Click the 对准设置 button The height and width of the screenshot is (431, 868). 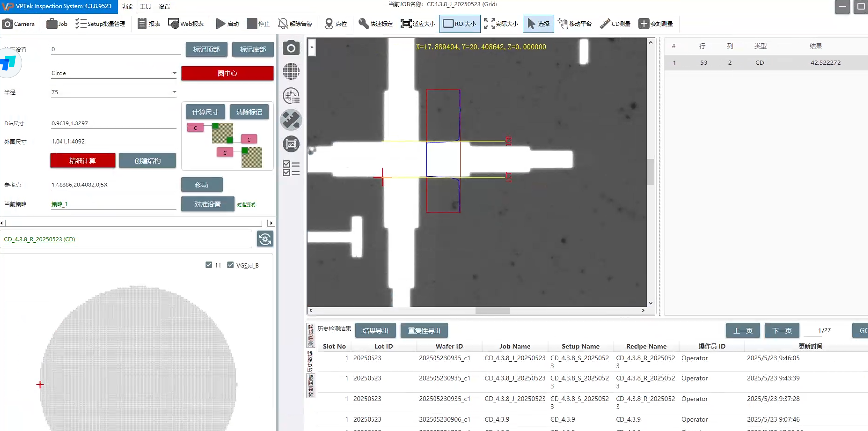tap(207, 204)
